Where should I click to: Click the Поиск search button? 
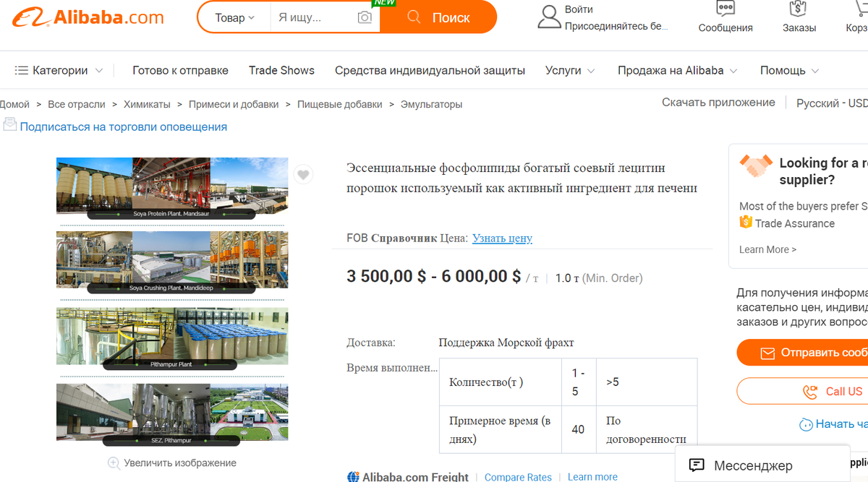438,17
